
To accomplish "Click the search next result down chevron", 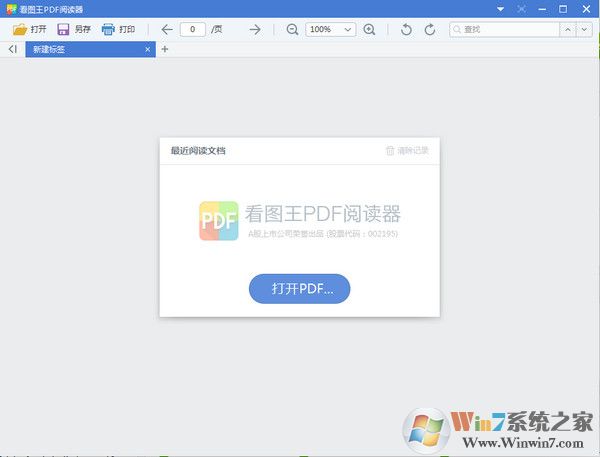I will click(586, 30).
